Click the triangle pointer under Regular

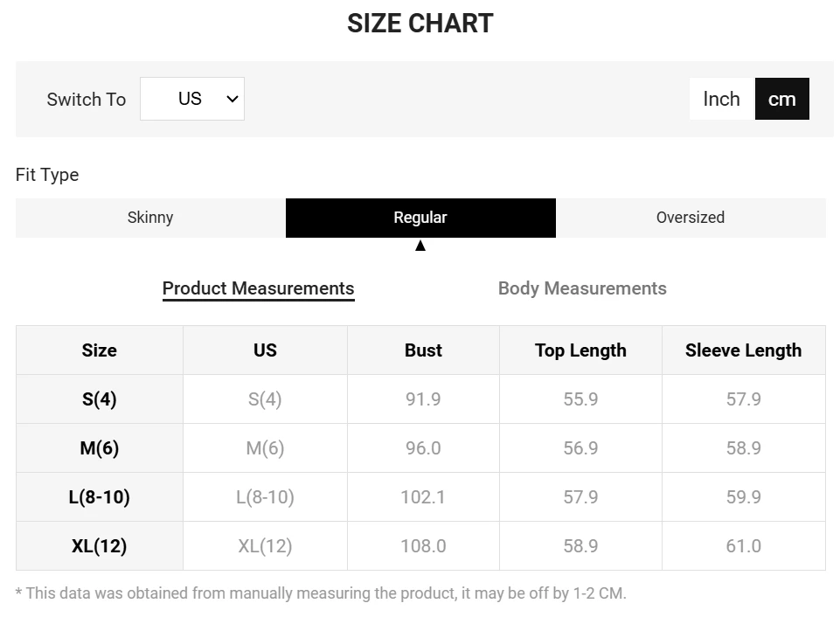[420, 246]
